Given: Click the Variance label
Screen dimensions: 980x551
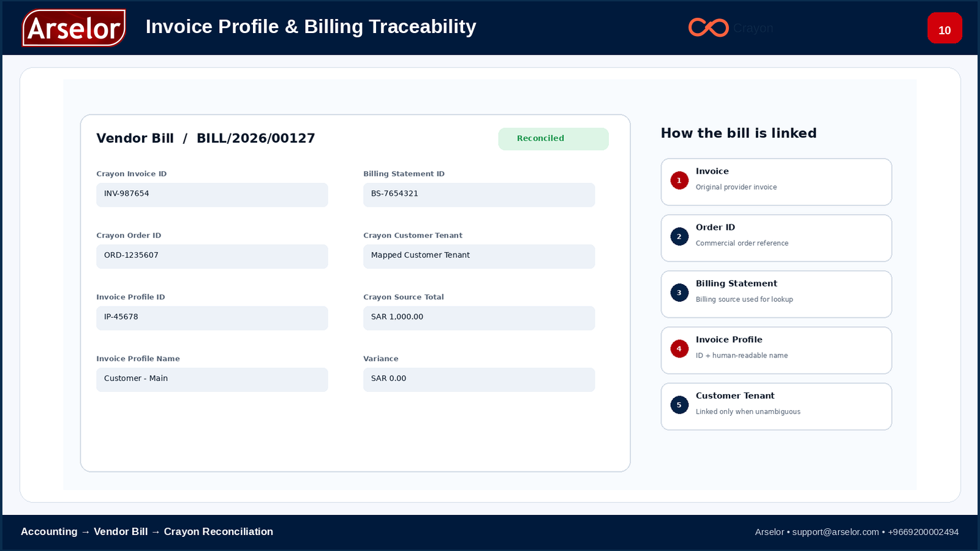Looking at the screenshot, I should point(381,359).
